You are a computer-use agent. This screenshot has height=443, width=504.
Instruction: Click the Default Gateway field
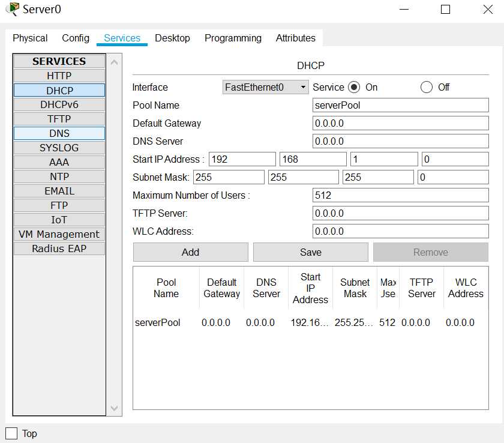click(x=401, y=123)
